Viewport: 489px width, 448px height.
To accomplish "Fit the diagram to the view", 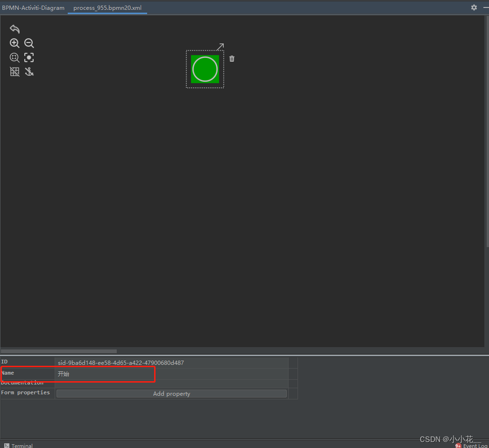I will pos(14,57).
